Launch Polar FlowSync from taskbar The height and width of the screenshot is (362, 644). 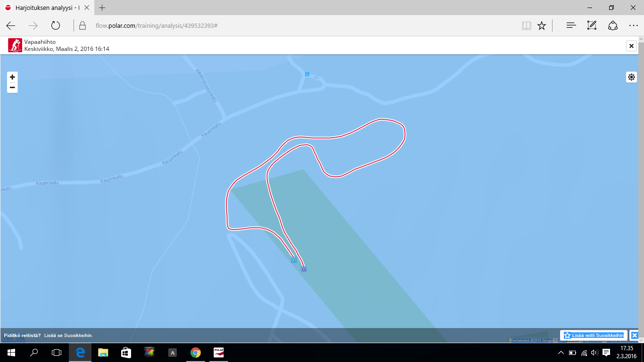click(x=218, y=352)
